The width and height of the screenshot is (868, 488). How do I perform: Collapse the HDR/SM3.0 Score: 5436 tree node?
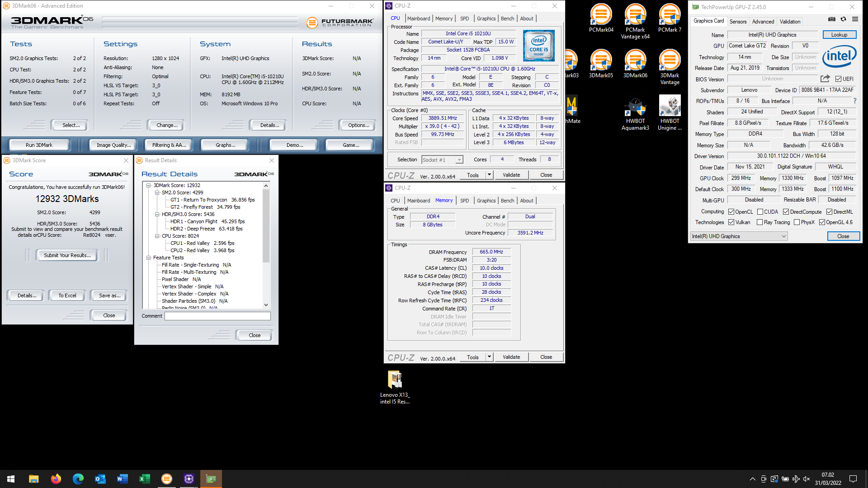tap(157, 214)
